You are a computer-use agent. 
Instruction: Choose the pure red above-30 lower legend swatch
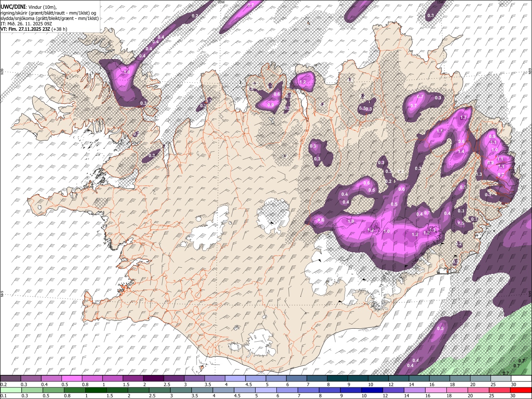(521, 390)
